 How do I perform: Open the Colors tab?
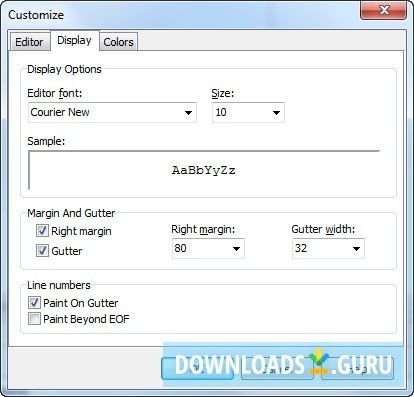(x=118, y=42)
